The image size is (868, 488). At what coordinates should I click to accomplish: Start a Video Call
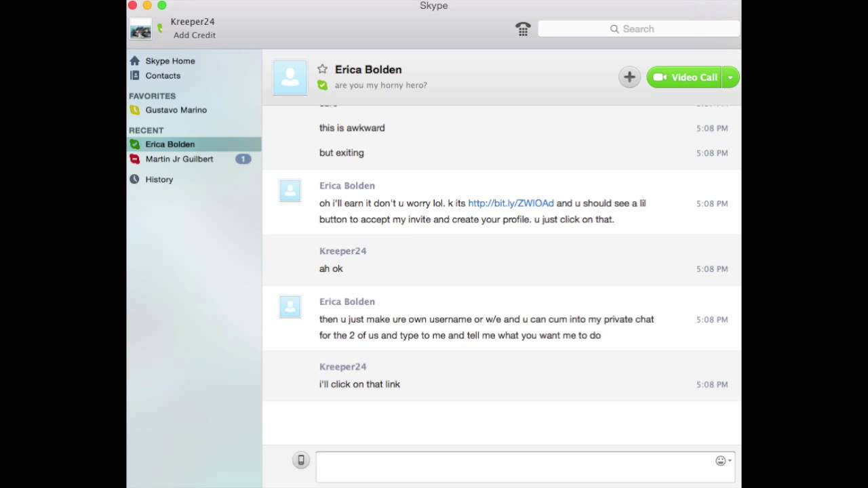tap(684, 77)
